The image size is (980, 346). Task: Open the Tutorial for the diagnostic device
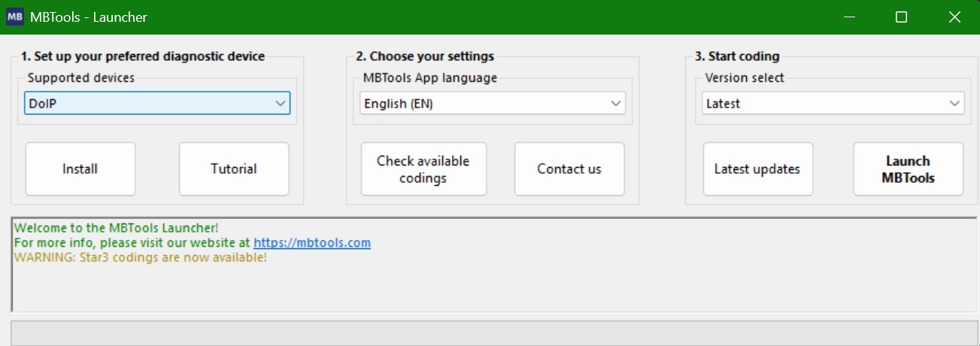point(234,169)
